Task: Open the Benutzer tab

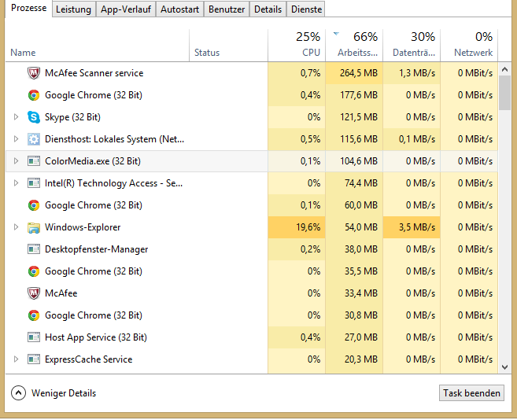Action: coord(227,9)
